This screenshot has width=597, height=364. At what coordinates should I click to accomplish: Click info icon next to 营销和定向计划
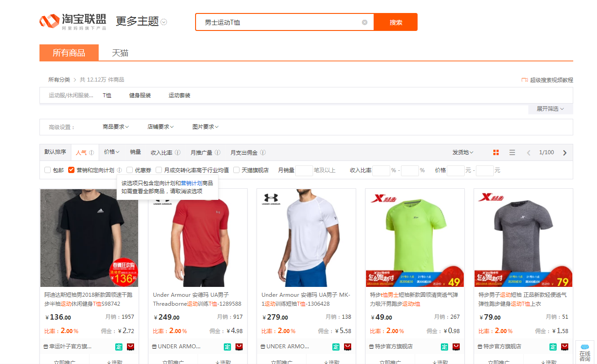coord(119,170)
